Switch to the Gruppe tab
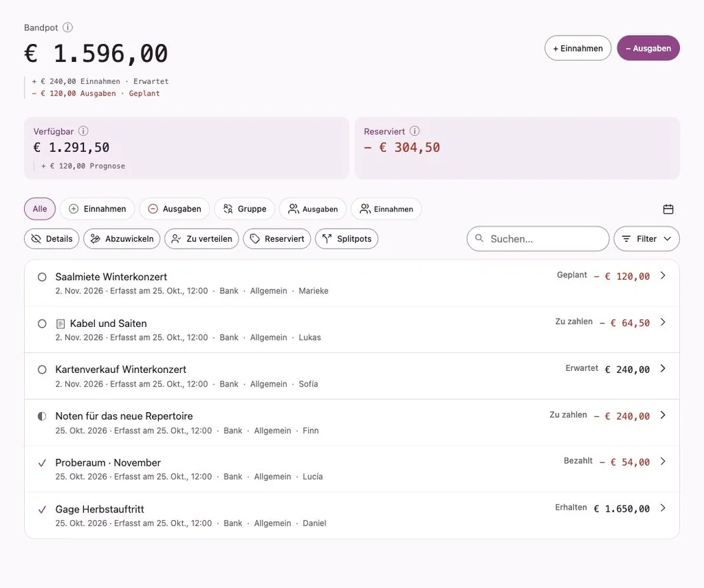704x588 pixels. pos(244,209)
